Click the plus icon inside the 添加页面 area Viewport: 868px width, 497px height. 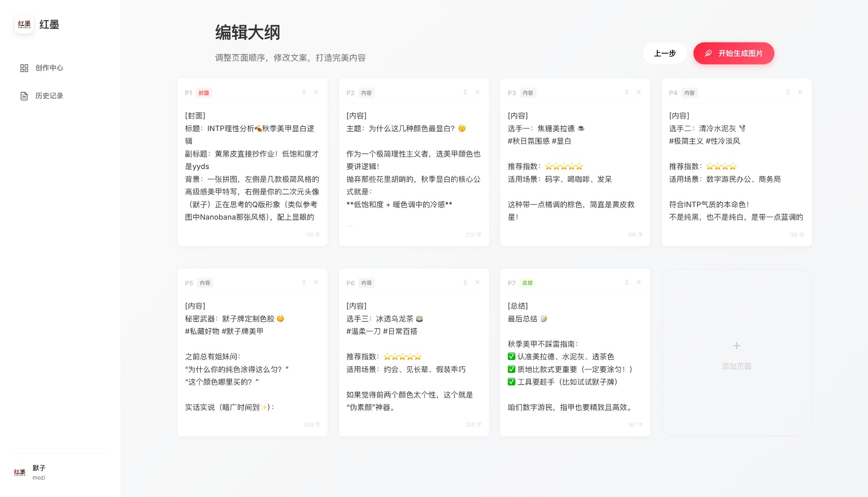[736, 345]
